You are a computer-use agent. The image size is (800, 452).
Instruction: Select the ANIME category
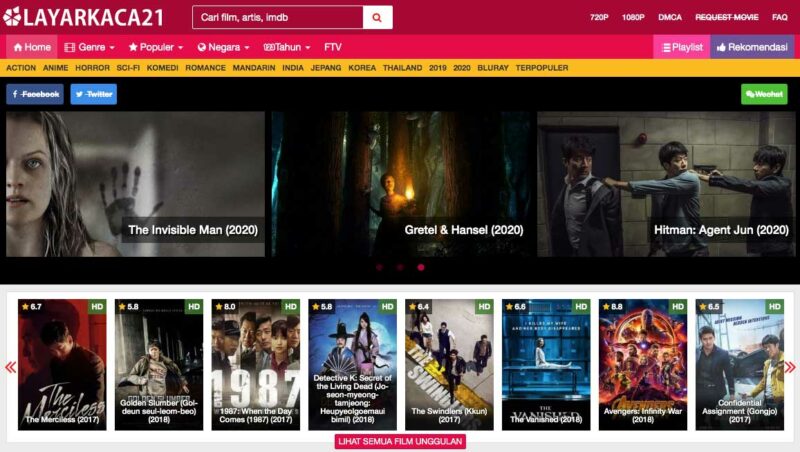pos(56,68)
